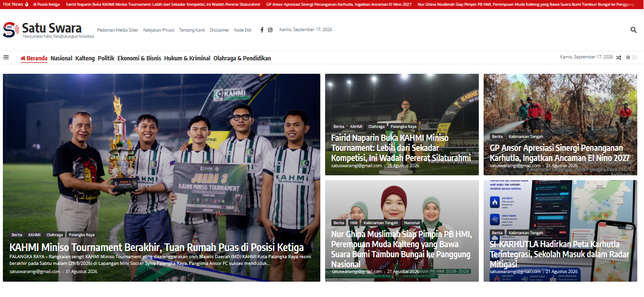Click Olahraga tag on Tournament Berakhir card
Screen dimensions: 644x297
point(55,235)
